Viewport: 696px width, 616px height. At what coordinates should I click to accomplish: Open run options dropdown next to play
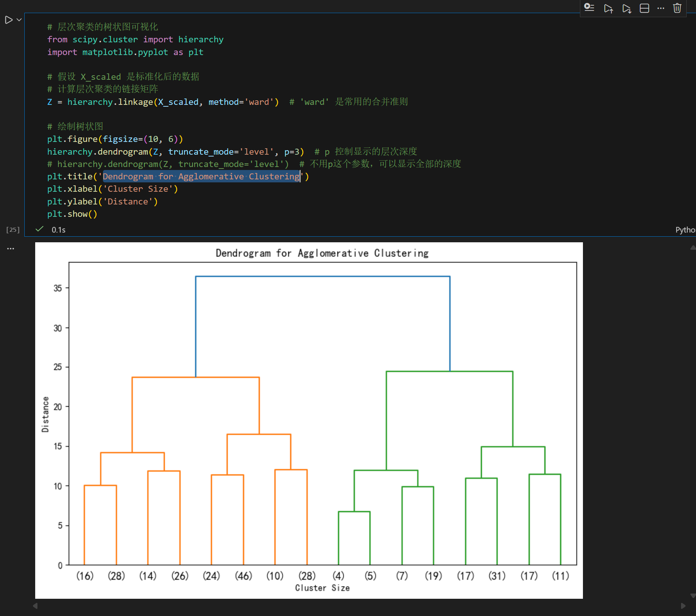(19, 20)
